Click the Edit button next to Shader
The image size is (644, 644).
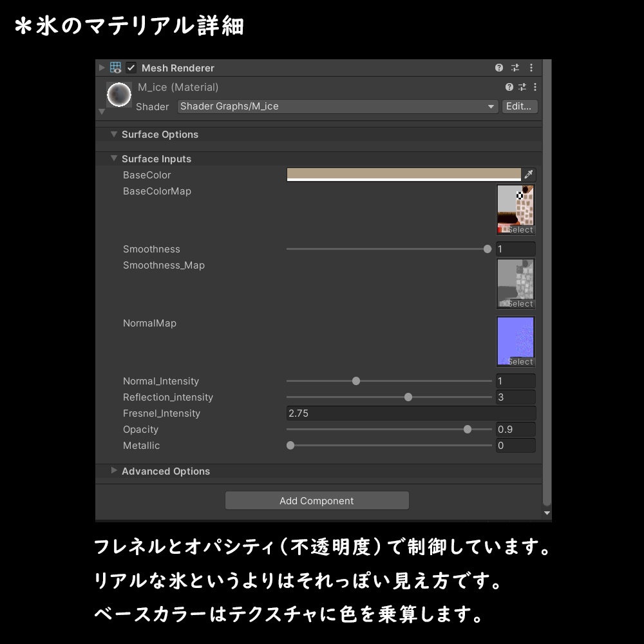pyautogui.click(x=519, y=106)
